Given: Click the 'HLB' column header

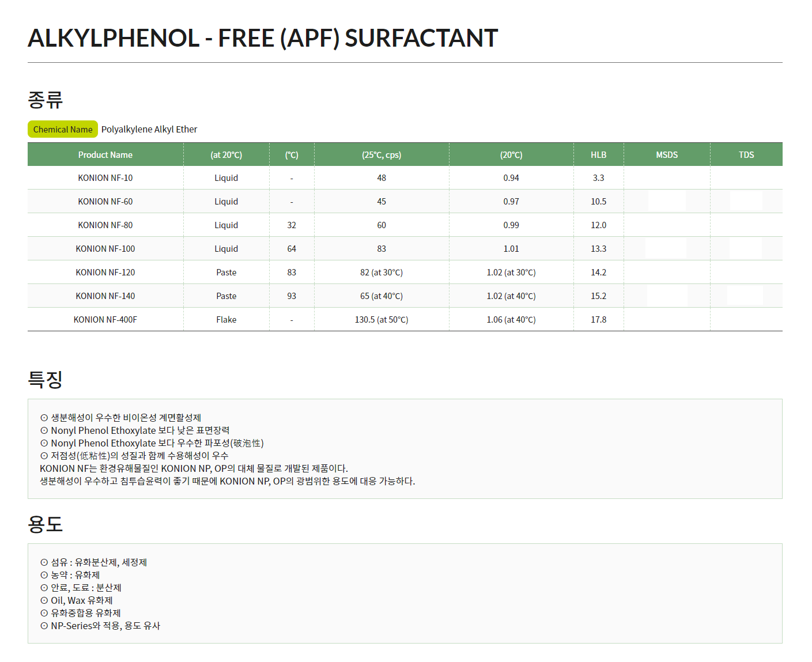Looking at the screenshot, I should click(x=599, y=154).
